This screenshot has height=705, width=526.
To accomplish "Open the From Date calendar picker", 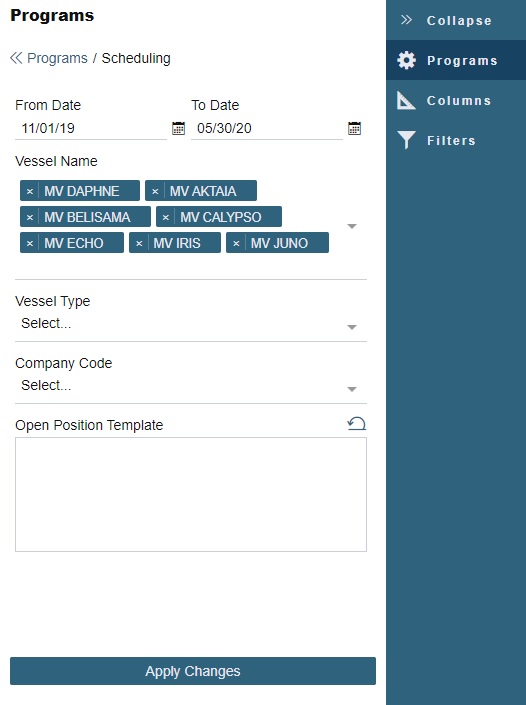I will coord(178,128).
